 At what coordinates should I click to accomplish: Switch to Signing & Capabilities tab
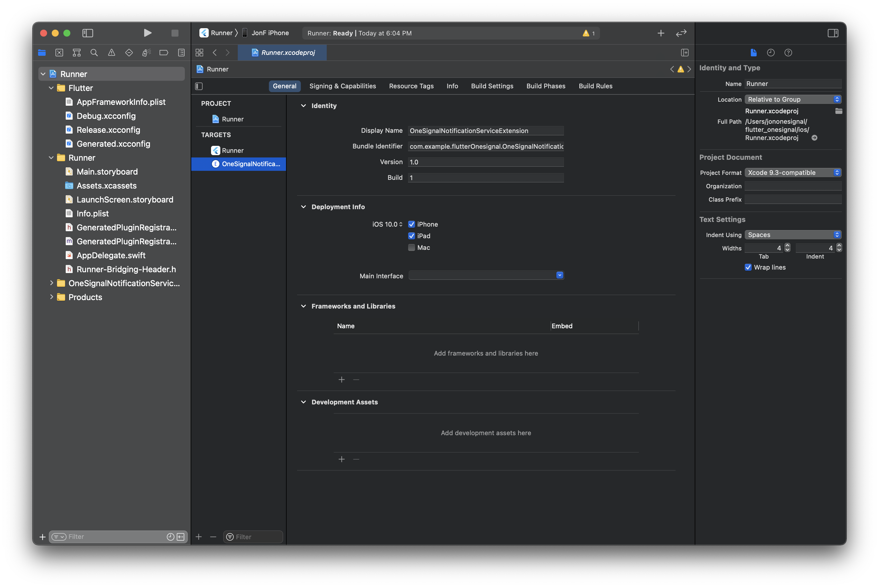click(x=342, y=86)
